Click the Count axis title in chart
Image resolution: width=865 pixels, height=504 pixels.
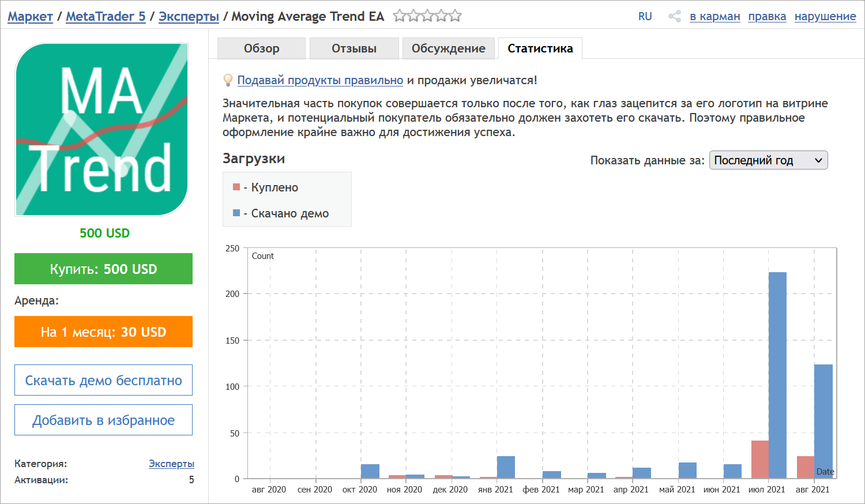tap(263, 256)
